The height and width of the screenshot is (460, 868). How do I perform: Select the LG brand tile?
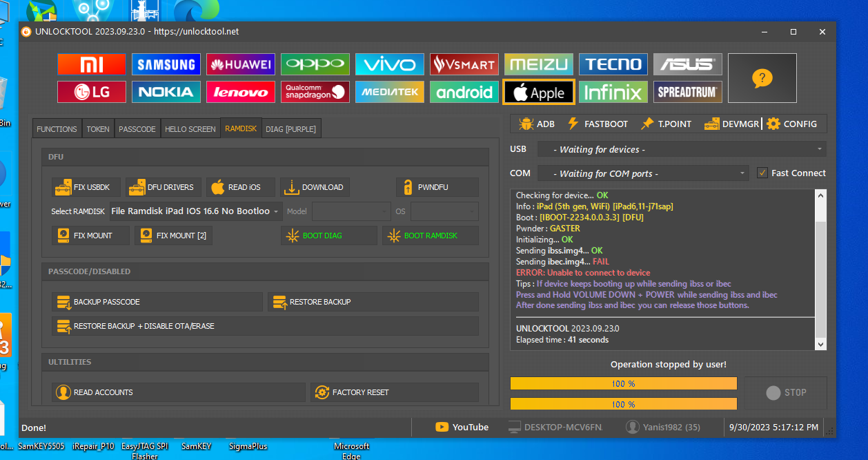click(x=92, y=92)
